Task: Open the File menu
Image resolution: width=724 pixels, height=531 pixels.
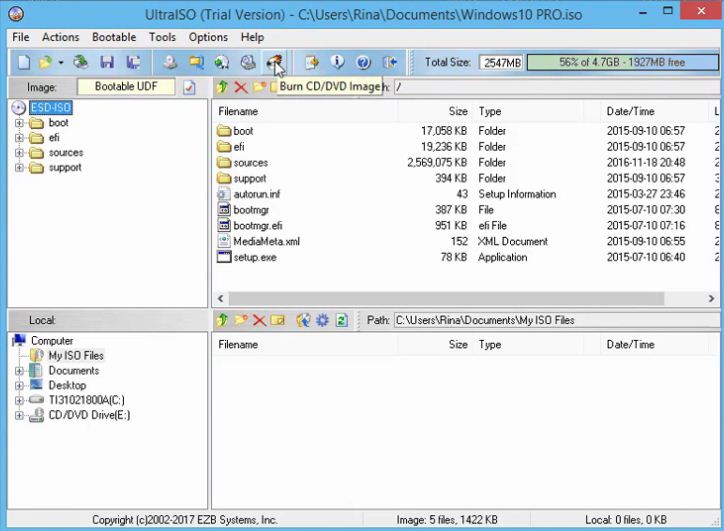Action: pyautogui.click(x=21, y=37)
